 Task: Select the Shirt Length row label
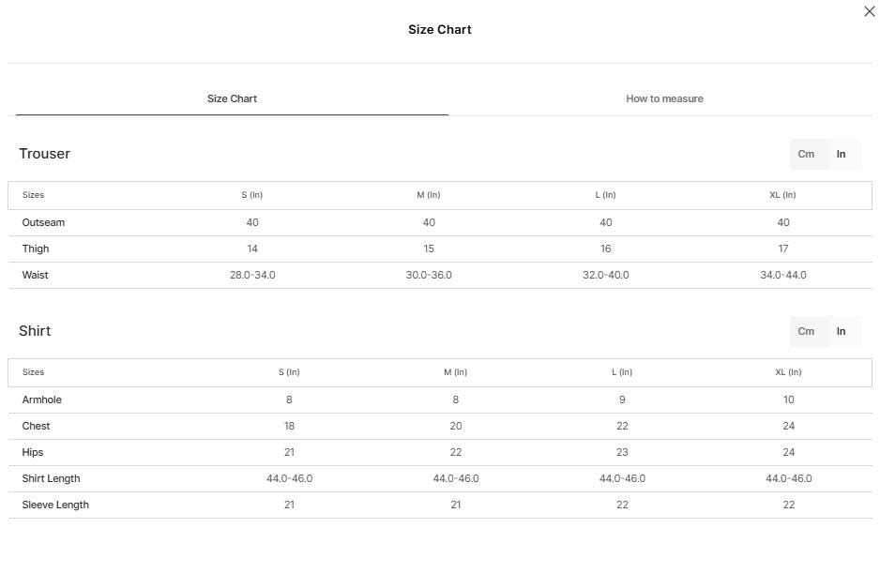pos(51,478)
